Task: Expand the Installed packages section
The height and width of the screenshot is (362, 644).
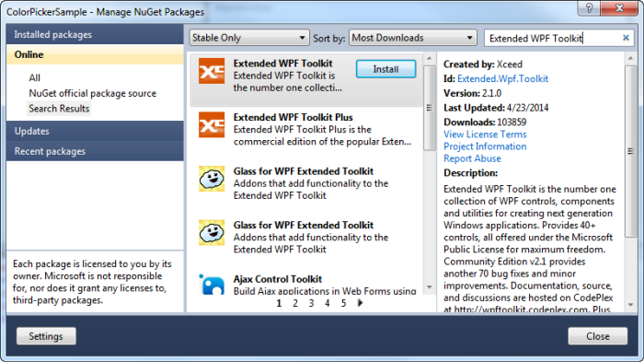Action: tap(95, 35)
